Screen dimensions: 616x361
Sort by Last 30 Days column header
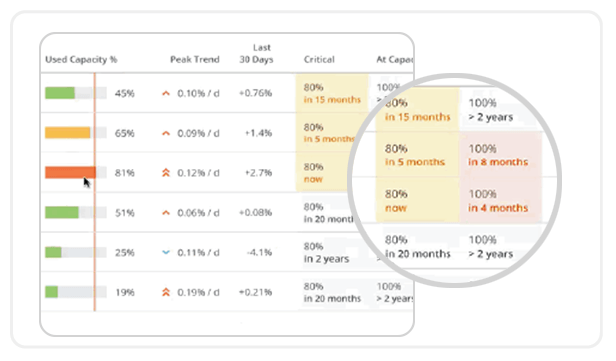257,54
